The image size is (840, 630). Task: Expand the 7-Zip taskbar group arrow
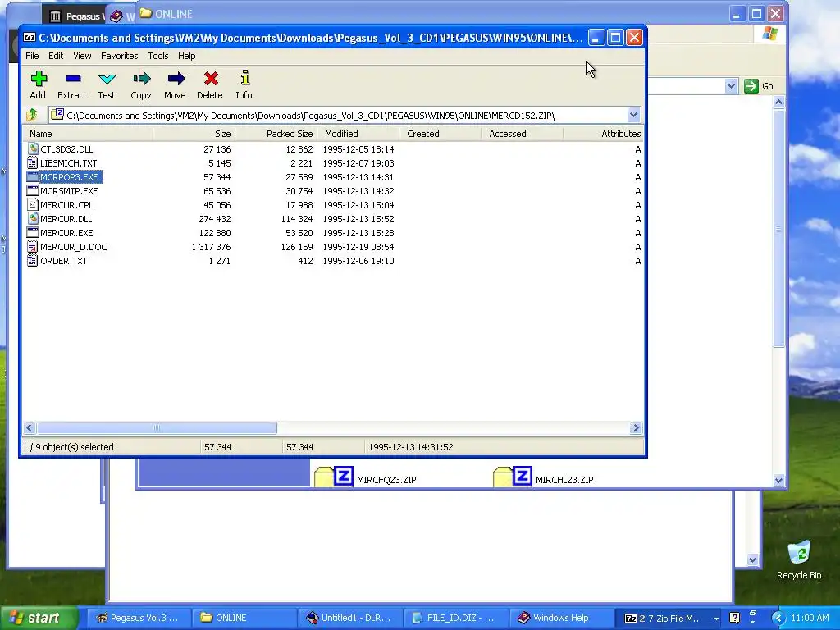[716, 619]
